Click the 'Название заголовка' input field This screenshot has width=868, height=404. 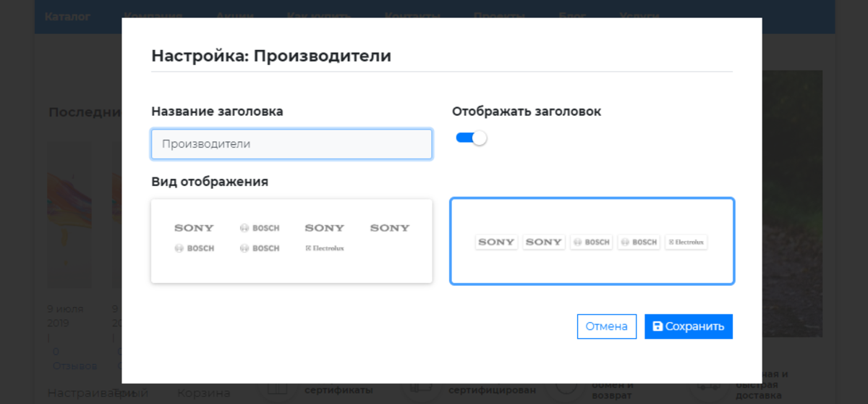pos(292,144)
